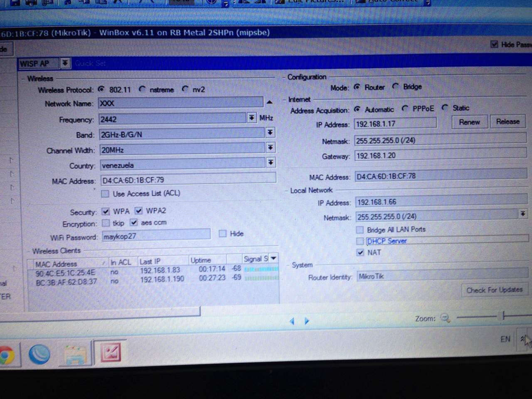Sort clients by Signal Strength column
The width and height of the screenshot is (532, 399).
[x=256, y=259]
